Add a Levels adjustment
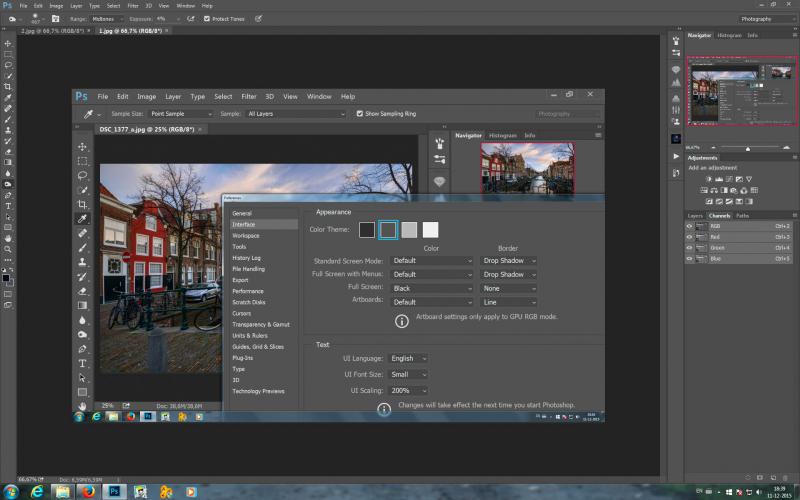 719,179
